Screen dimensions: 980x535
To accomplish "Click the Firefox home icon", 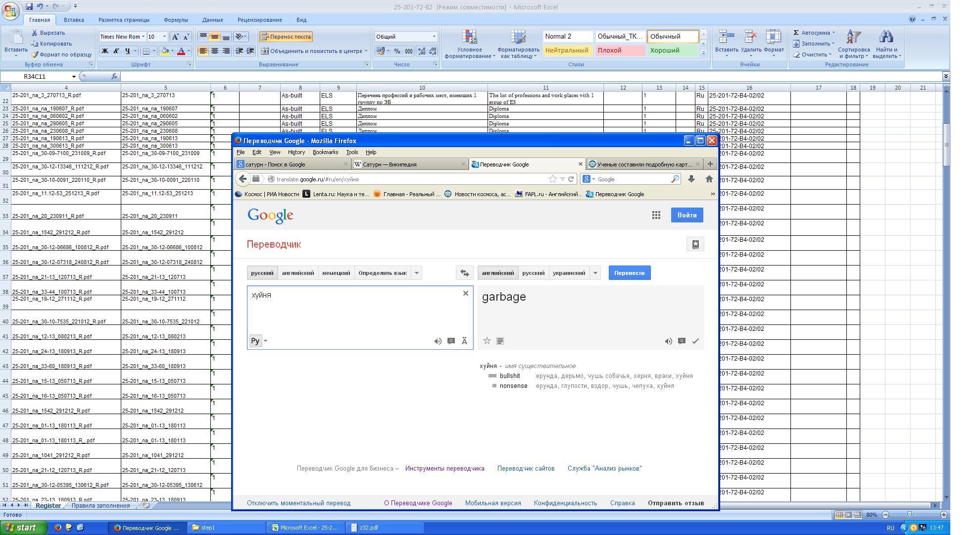I will pyautogui.click(x=709, y=179).
